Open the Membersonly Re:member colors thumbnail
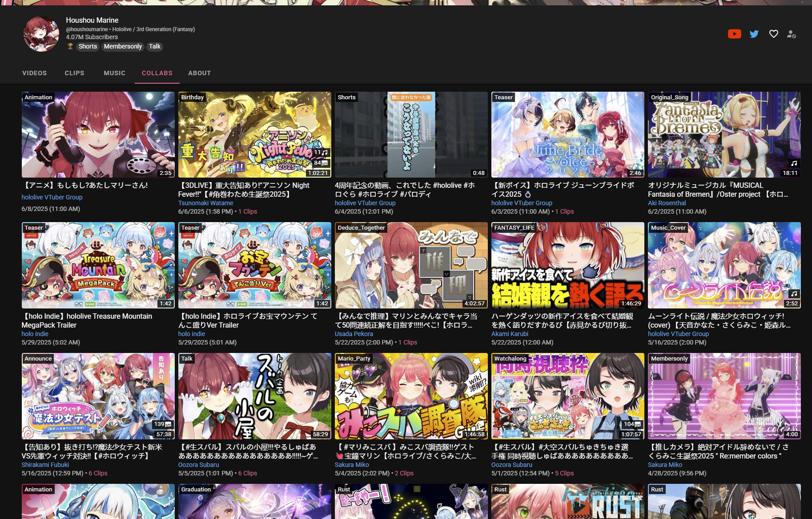The height and width of the screenshot is (519, 812). 724,396
